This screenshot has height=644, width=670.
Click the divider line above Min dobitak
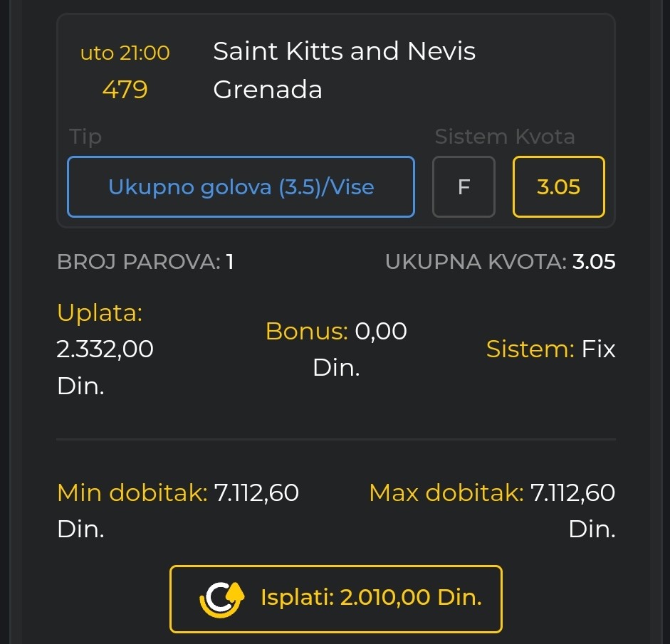(336, 439)
